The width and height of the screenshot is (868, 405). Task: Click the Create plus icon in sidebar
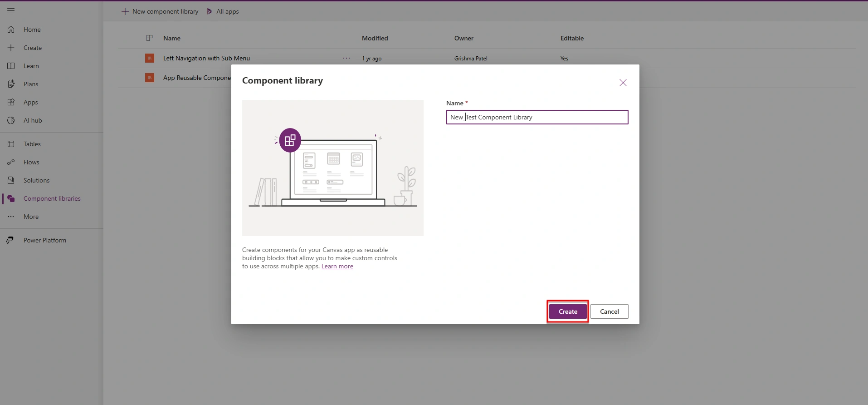click(x=11, y=48)
